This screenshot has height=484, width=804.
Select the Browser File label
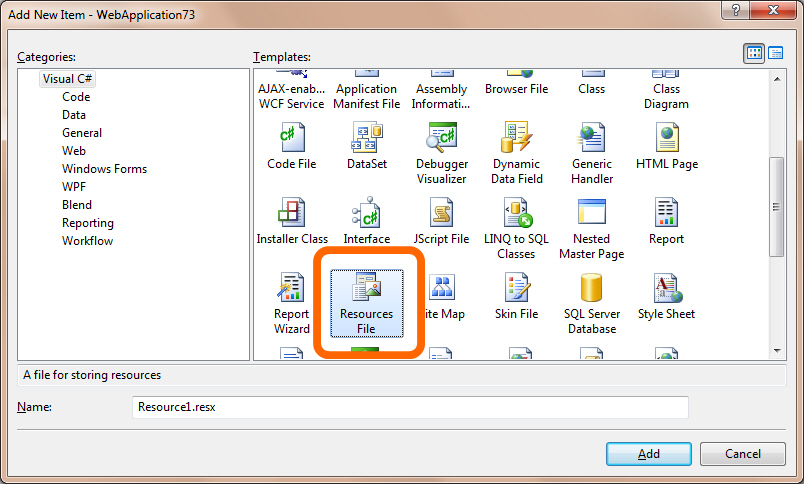[x=516, y=89]
